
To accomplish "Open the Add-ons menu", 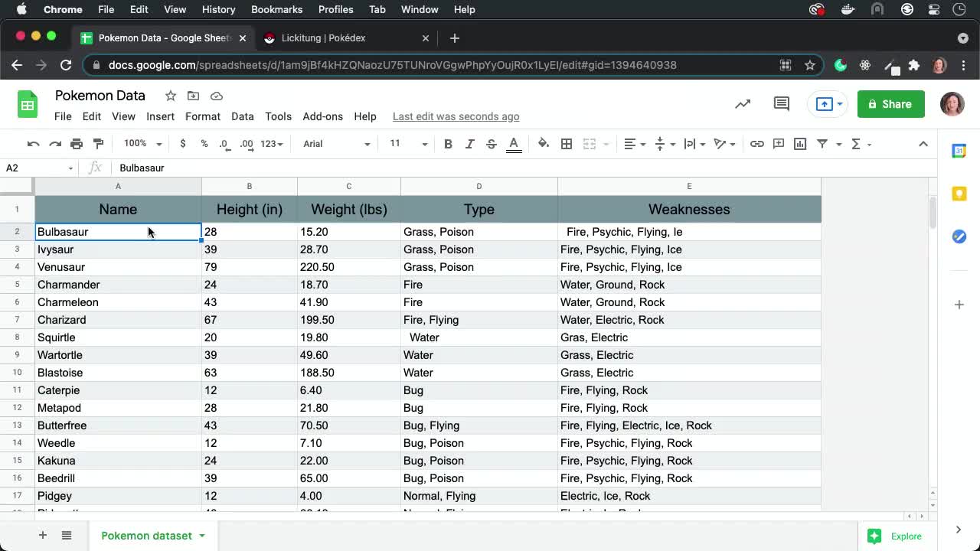I will [x=322, y=116].
